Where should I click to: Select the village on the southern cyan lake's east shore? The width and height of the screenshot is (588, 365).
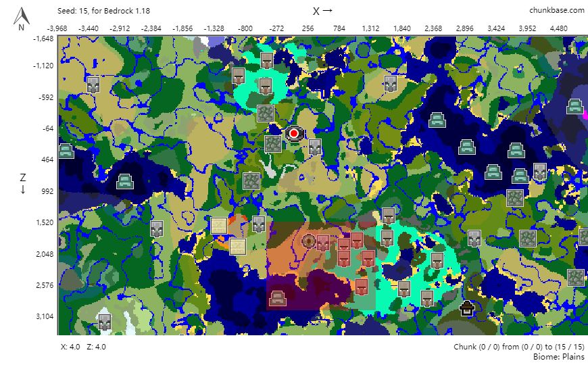(437, 261)
